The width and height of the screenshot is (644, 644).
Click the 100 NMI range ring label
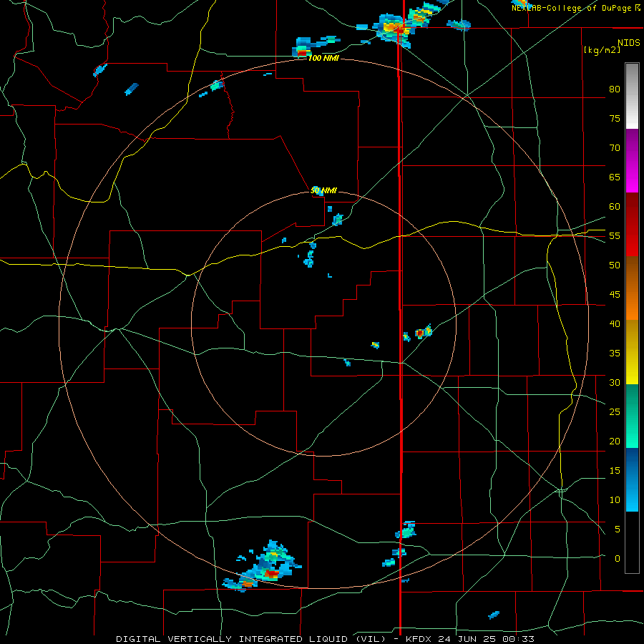(x=323, y=59)
